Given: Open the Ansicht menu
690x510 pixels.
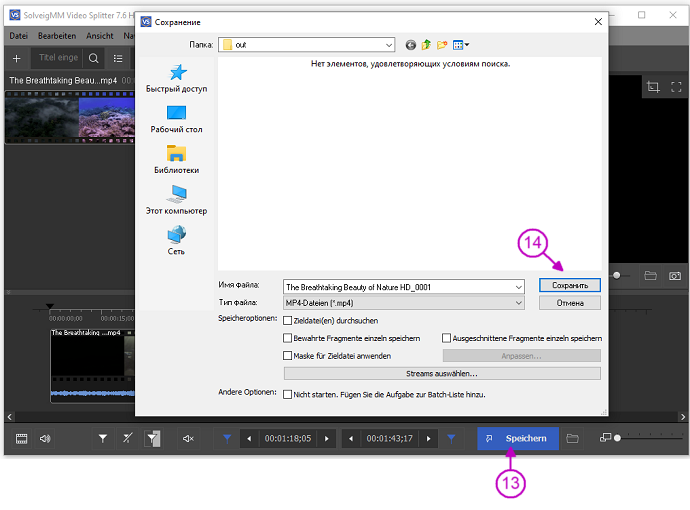Looking at the screenshot, I should (x=100, y=36).
